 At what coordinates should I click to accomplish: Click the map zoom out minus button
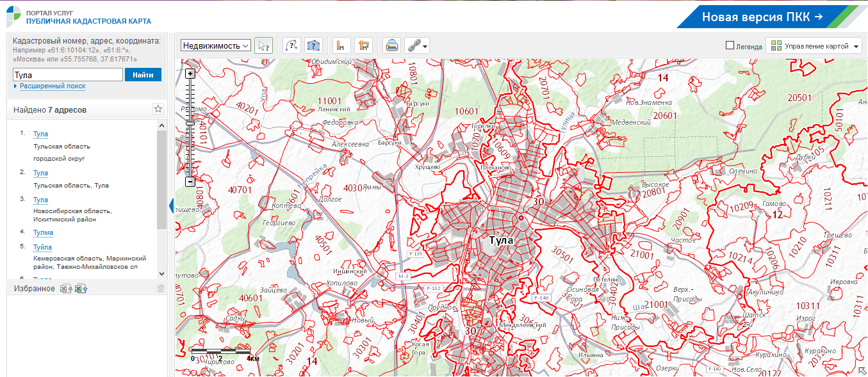pyautogui.click(x=190, y=182)
